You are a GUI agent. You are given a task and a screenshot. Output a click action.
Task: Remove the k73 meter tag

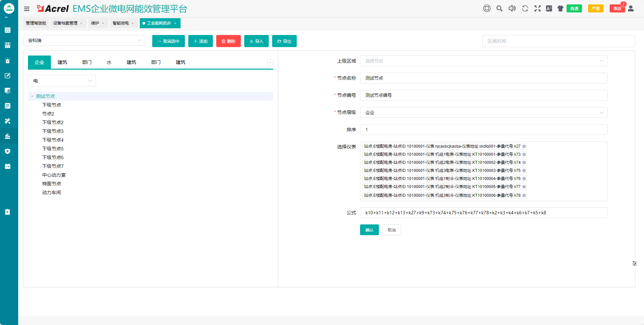[x=524, y=154]
